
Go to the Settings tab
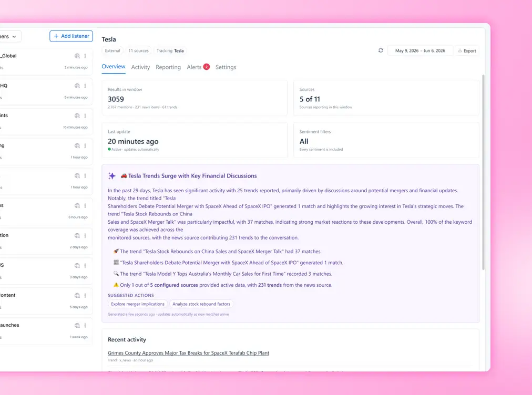tap(226, 67)
